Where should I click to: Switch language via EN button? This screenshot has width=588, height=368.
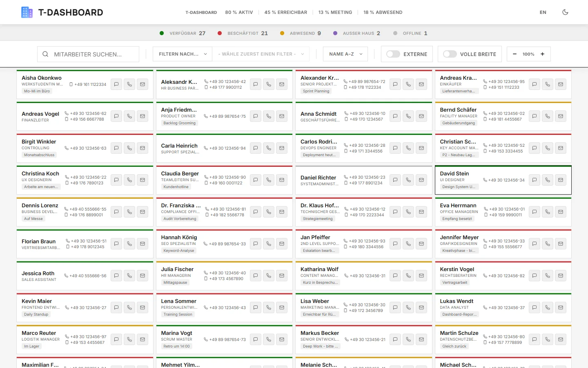click(543, 12)
